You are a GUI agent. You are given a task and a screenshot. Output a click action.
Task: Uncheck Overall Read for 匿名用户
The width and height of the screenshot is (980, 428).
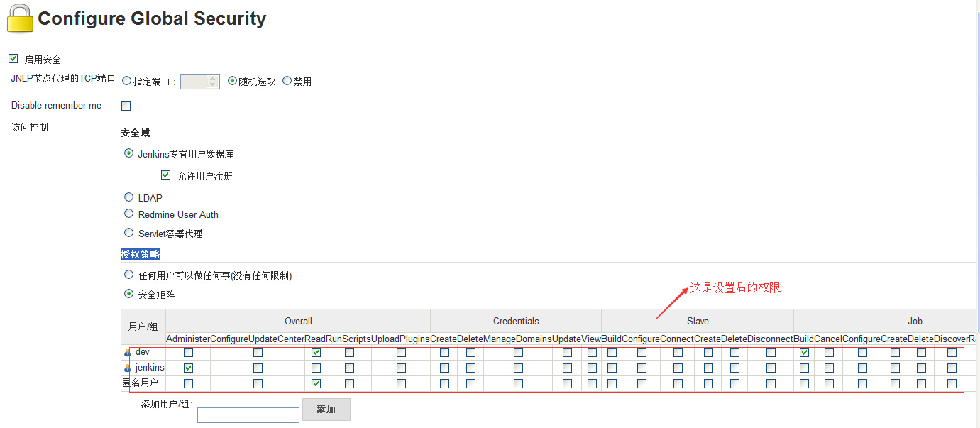click(x=316, y=383)
